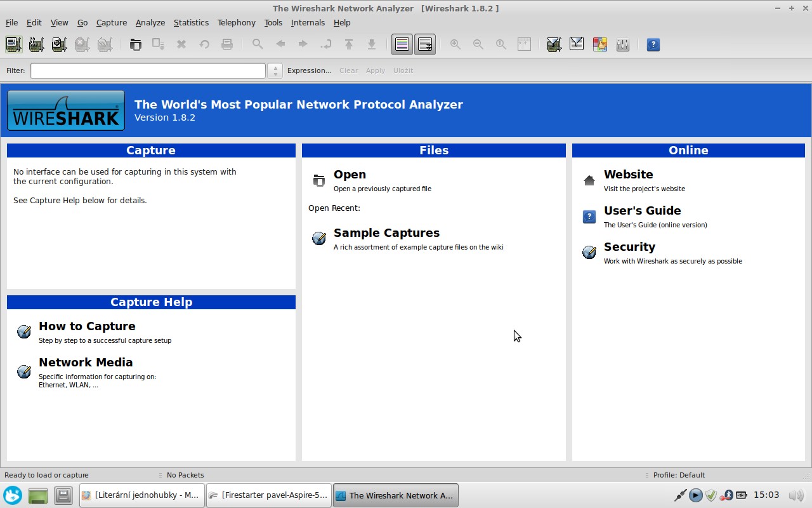812x508 pixels.
Task: Open the Go menu
Action: 82,22
